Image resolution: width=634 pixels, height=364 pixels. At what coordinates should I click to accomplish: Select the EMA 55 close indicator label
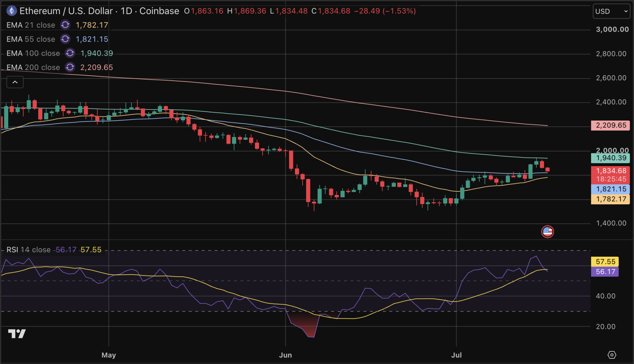coord(31,39)
